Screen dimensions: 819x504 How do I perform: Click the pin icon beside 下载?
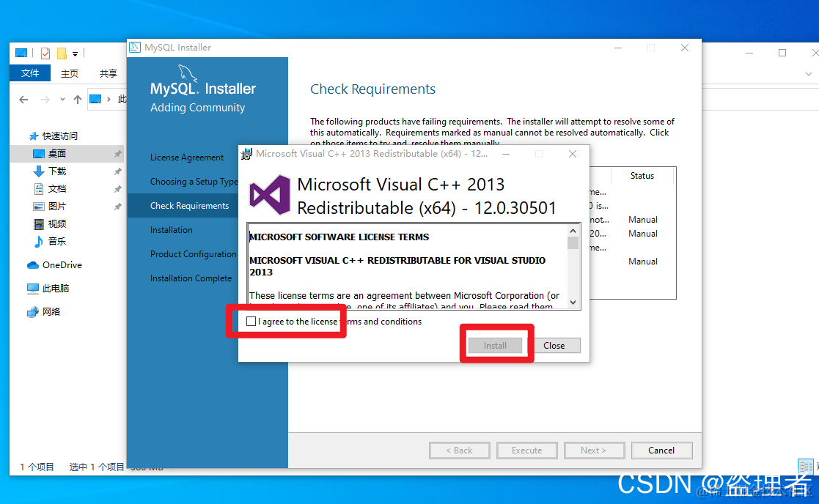[117, 171]
